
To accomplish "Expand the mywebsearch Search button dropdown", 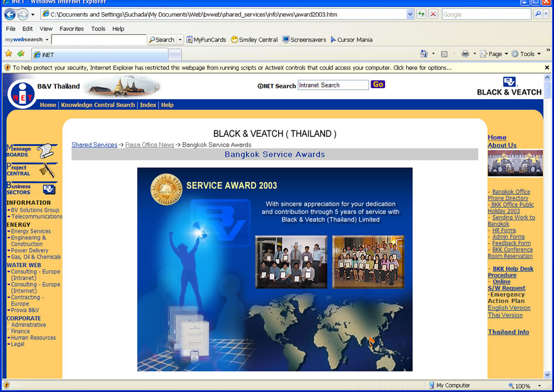I will pyautogui.click(x=180, y=39).
